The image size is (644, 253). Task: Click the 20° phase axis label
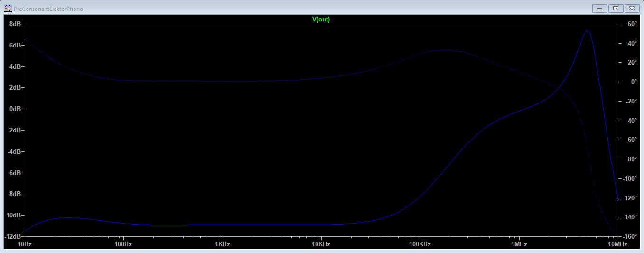(632, 63)
